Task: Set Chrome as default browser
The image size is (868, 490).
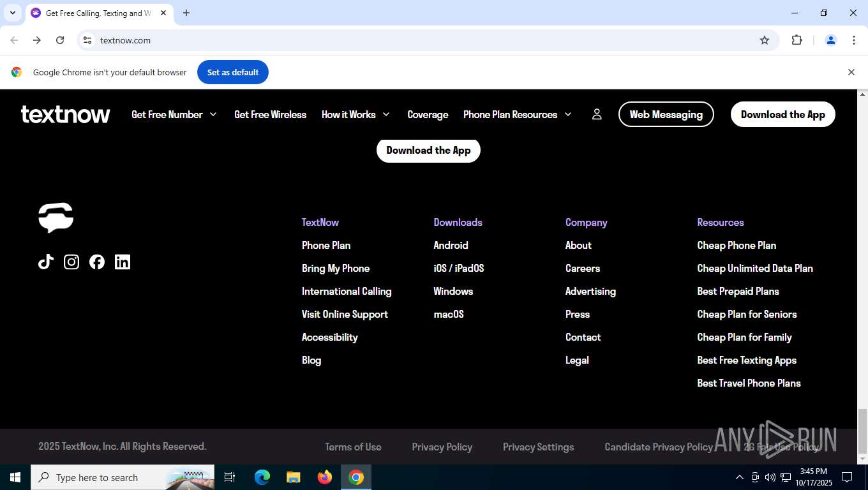Action: 233,72
